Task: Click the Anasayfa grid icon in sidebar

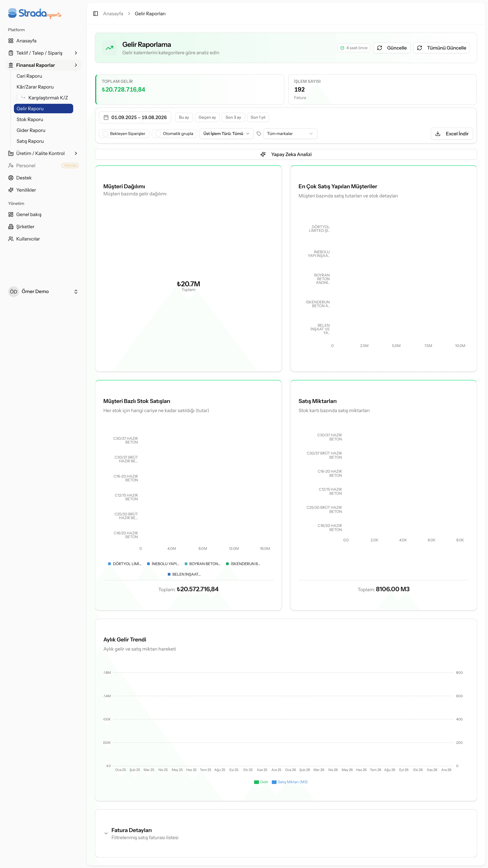Action: 11,41
